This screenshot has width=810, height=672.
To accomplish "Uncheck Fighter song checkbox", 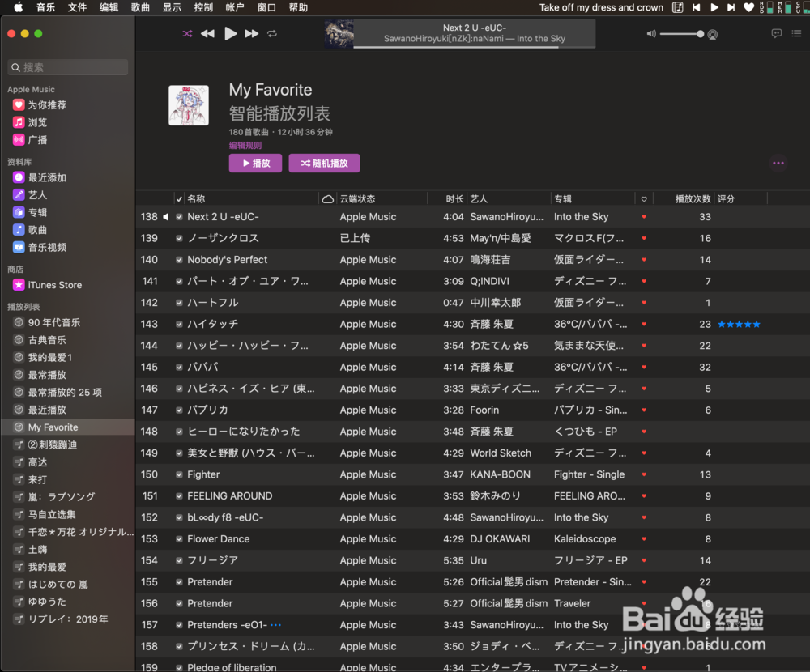I will coord(179,474).
